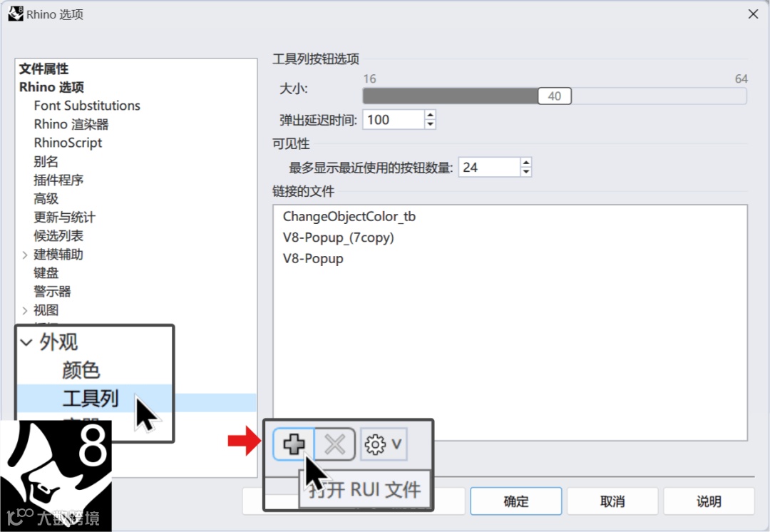The width and height of the screenshot is (770, 532).
Task: Open the Font Substitutions page
Action: tap(87, 106)
